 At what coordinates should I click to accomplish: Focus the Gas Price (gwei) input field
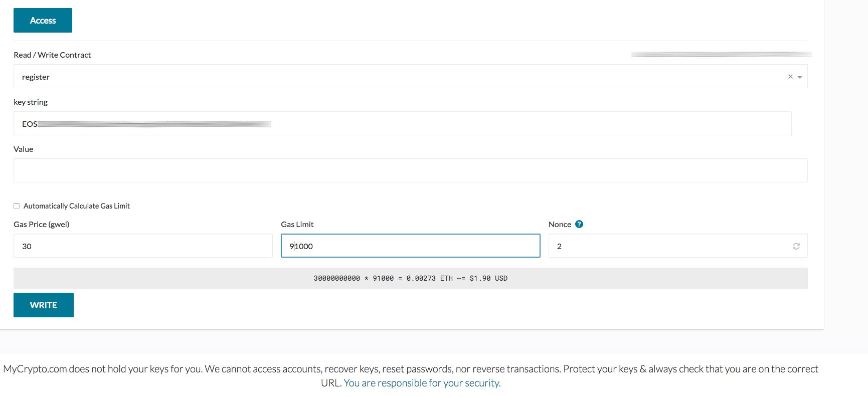tap(143, 246)
